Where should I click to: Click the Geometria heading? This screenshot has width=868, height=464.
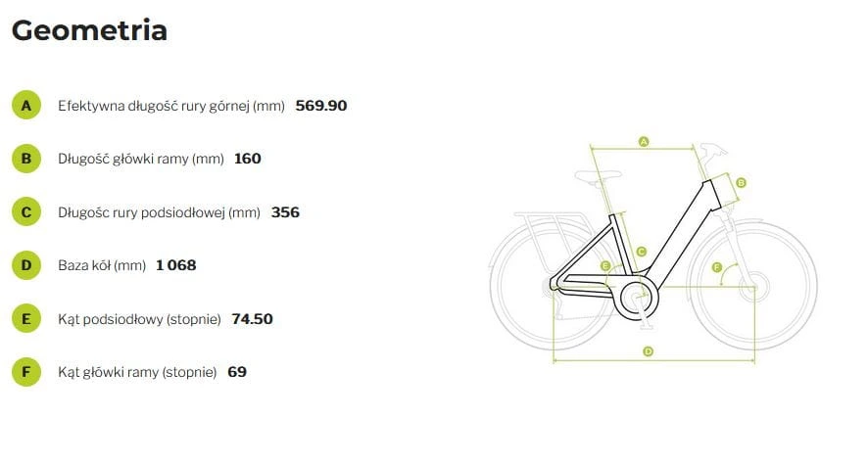89,30
